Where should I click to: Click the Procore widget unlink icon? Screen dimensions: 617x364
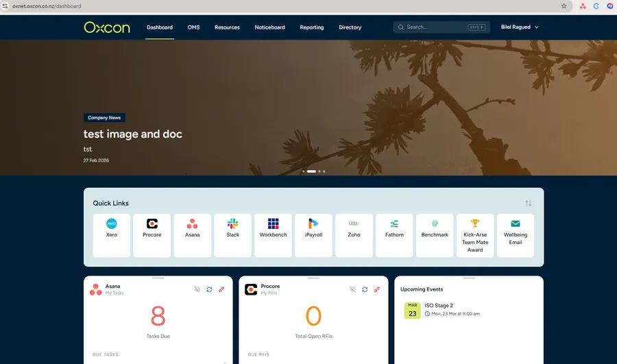click(377, 289)
